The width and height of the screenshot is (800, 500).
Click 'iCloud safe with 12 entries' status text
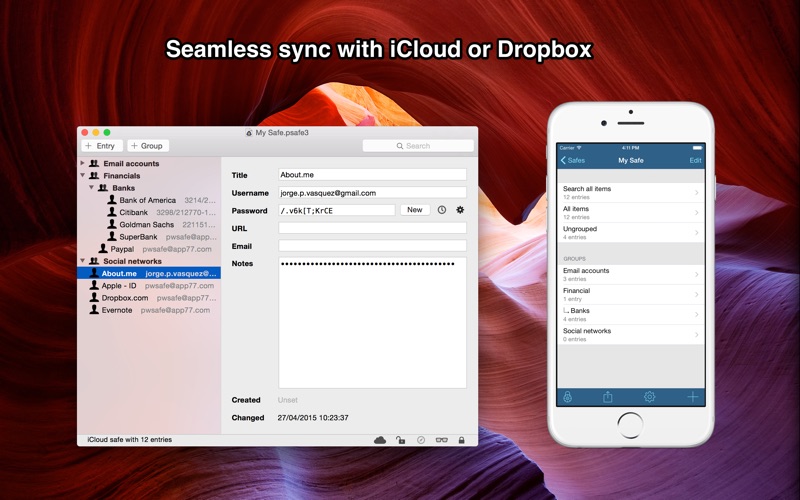[x=130, y=439]
